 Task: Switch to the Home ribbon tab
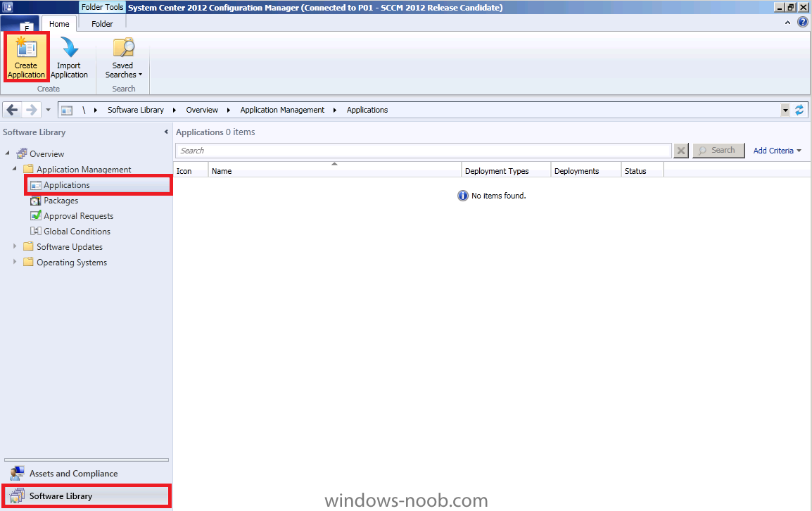coord(59,24)
